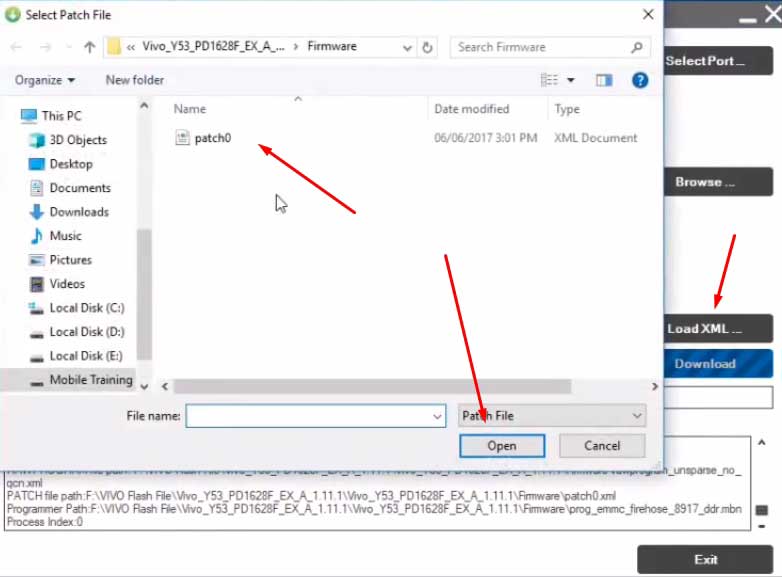Image resolution: width=782 pixels, height=577 pixels.
Task: Click the patch0 file icon
Action: tap(182, 138)
